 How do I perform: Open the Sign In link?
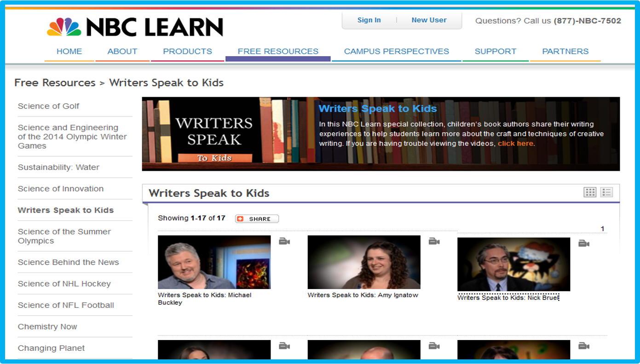click(369, 20)
